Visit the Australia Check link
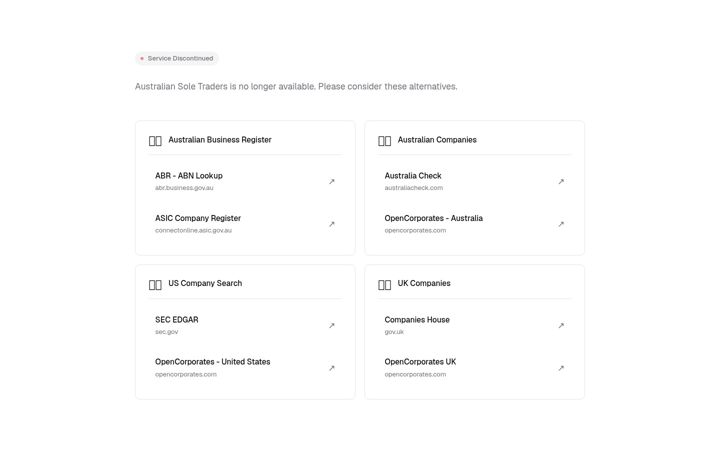The height and width of the screenshot is (450, 720). coord(474,181)
